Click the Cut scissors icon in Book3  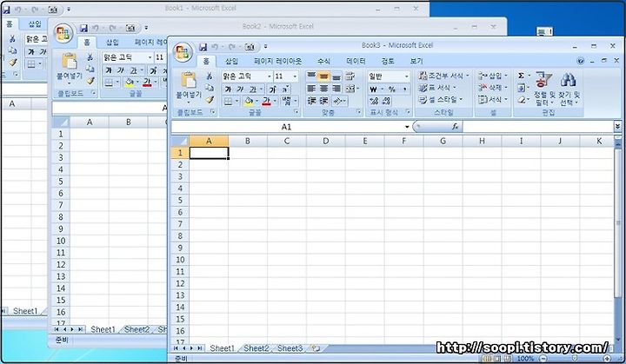click(x=210, y=76)
